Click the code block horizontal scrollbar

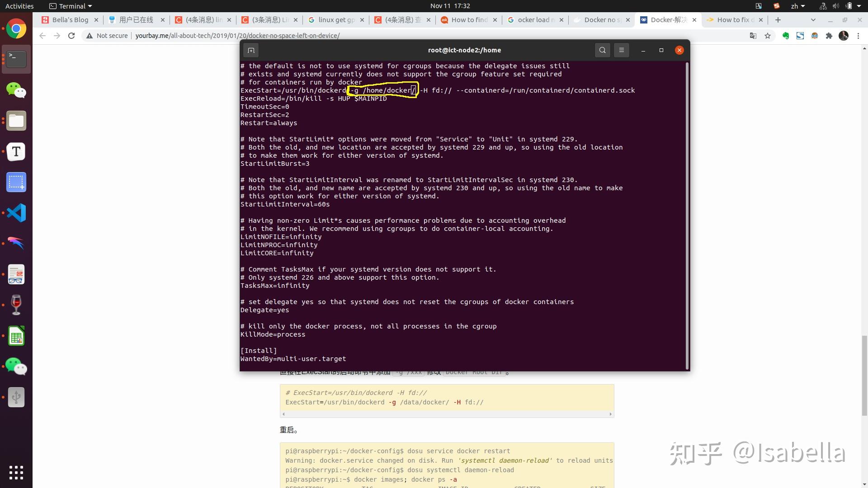click(447, 414)
